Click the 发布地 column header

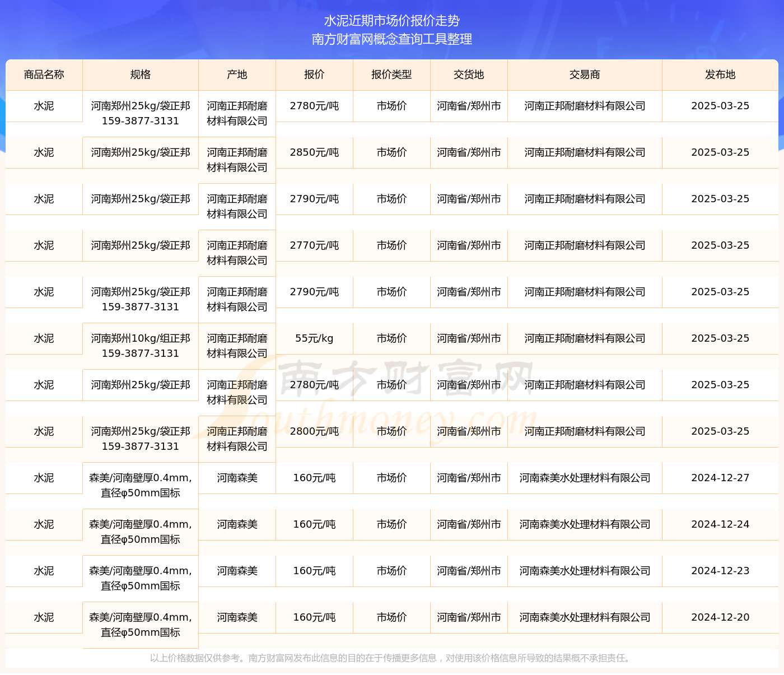pyautogui.click(x=720, y=75)
